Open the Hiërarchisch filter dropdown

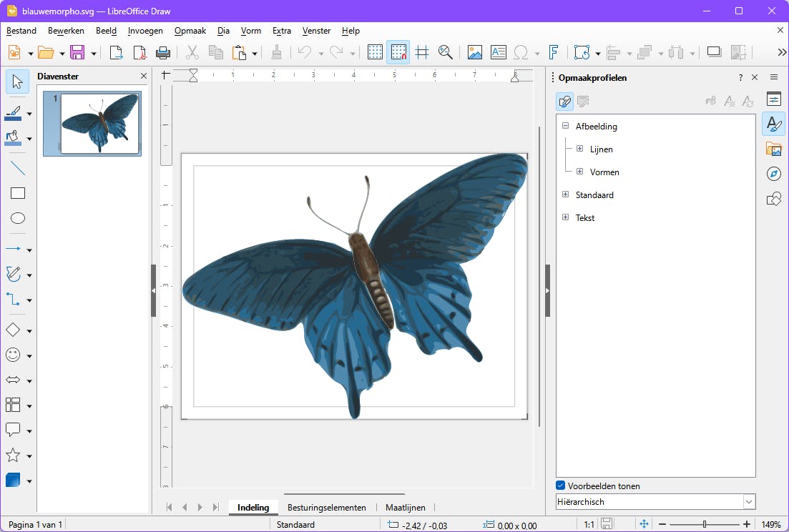[749, 502]
